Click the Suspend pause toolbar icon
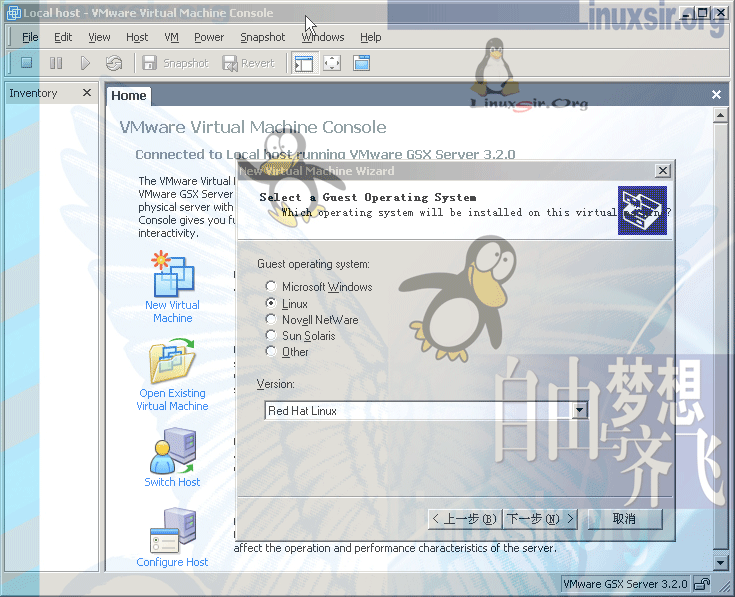Screen dimensions: 735x597 click(56, 63)
